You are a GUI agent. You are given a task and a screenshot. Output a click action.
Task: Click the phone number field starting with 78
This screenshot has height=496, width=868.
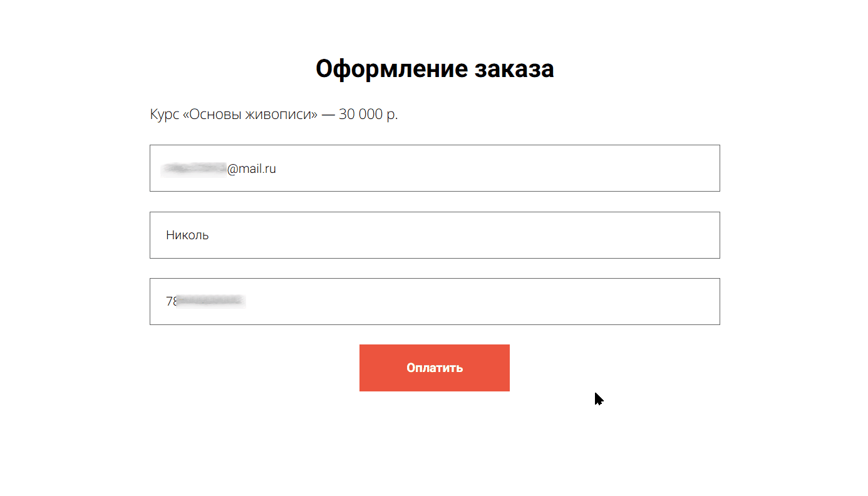pyautogui.click(x=434, y=301)
